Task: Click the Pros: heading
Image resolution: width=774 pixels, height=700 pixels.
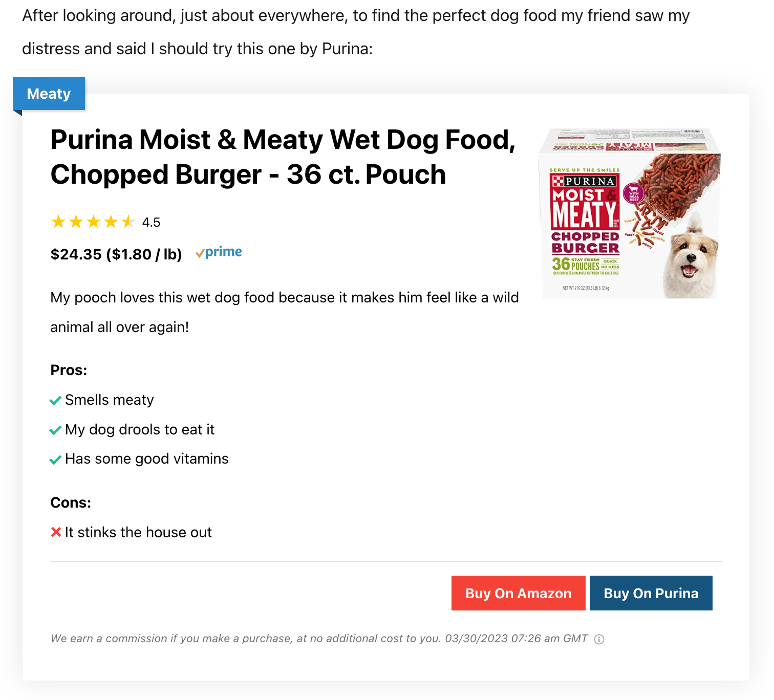Action: point(69,370)
